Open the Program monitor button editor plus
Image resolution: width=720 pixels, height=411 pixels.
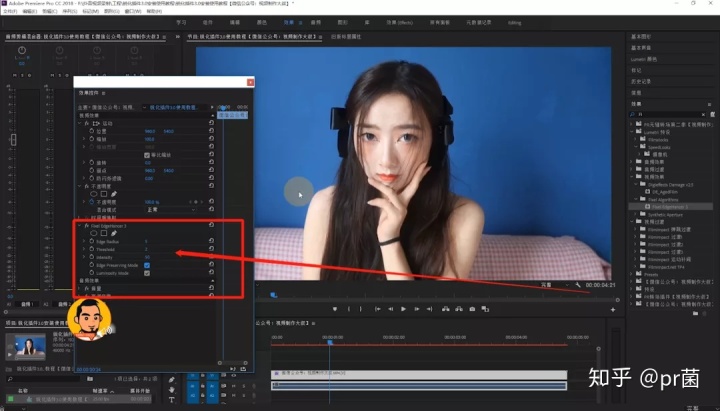[613, 310]
